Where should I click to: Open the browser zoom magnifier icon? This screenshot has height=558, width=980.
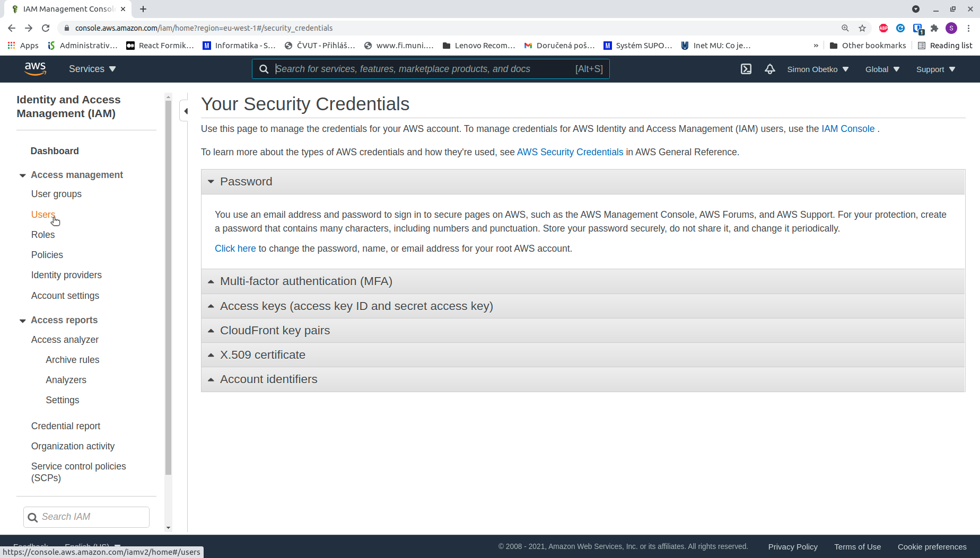tap(845, 28)
